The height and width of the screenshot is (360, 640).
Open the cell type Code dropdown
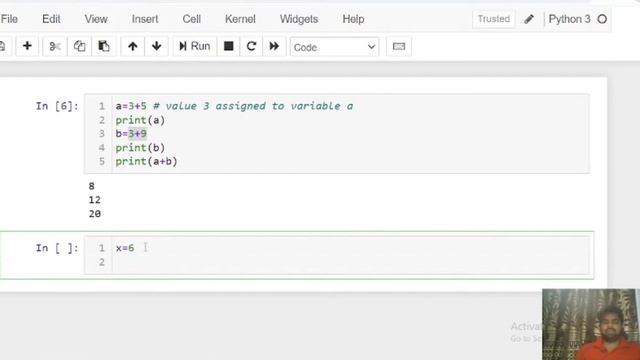pyautogui.click(x=334, y=47)
